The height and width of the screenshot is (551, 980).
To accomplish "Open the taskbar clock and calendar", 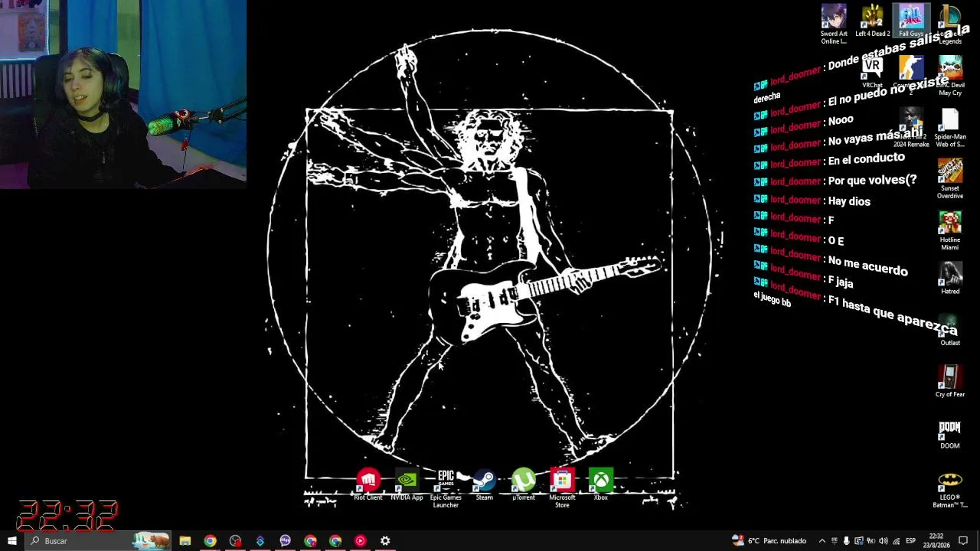I will click(x=936, y=541).
